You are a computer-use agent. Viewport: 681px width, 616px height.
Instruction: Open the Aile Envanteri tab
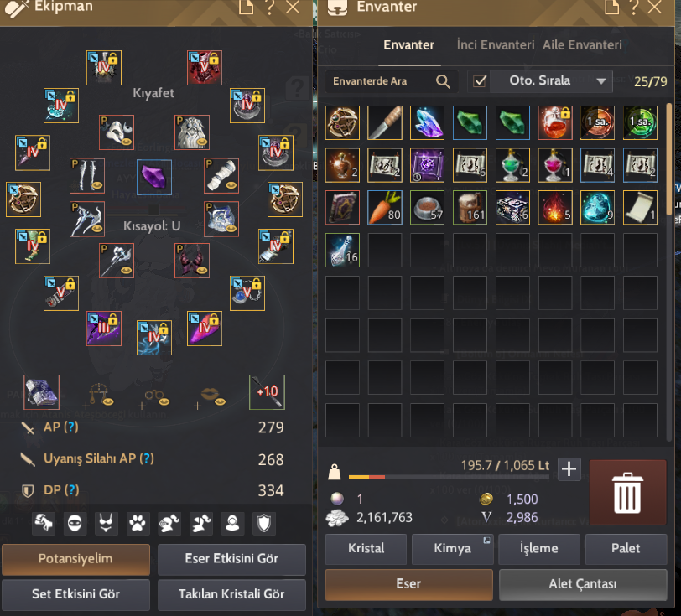582,45
